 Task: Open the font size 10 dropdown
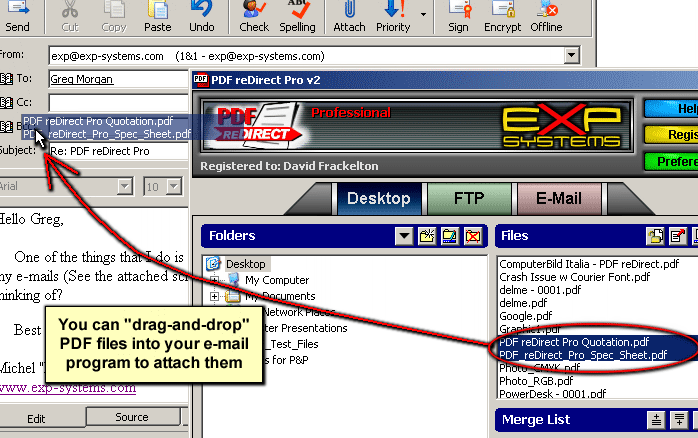[174, 186]
